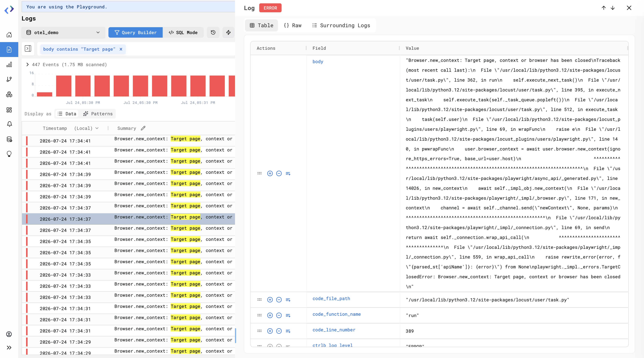Expand the 447 Events chevron
Viewport: 644px width, 358px height.
click(28, 64)
